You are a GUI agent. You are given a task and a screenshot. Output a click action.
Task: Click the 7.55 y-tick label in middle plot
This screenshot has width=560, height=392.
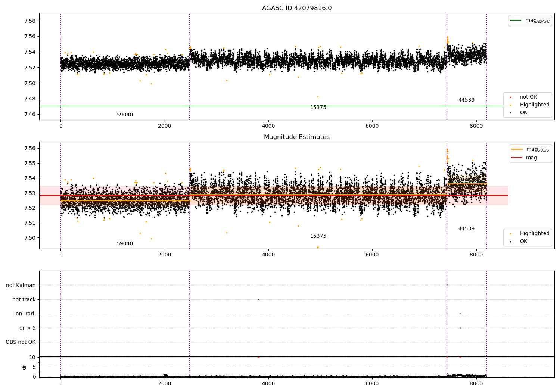(x=29, y=164)
